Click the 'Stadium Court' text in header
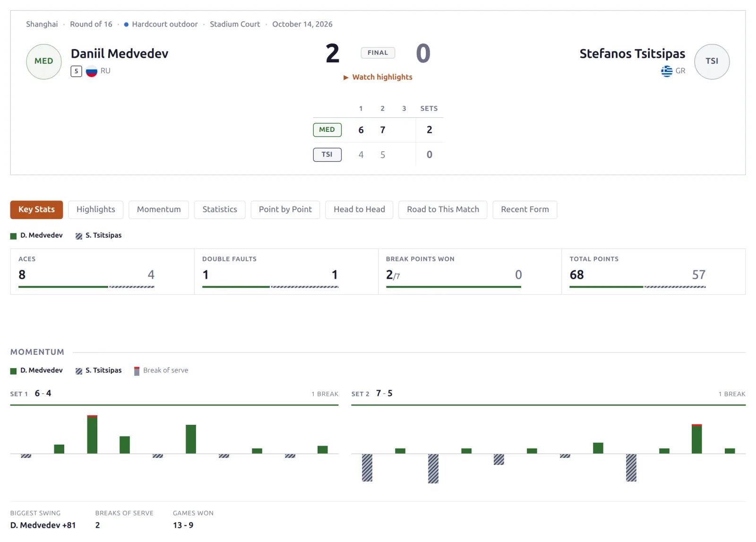 235,24
